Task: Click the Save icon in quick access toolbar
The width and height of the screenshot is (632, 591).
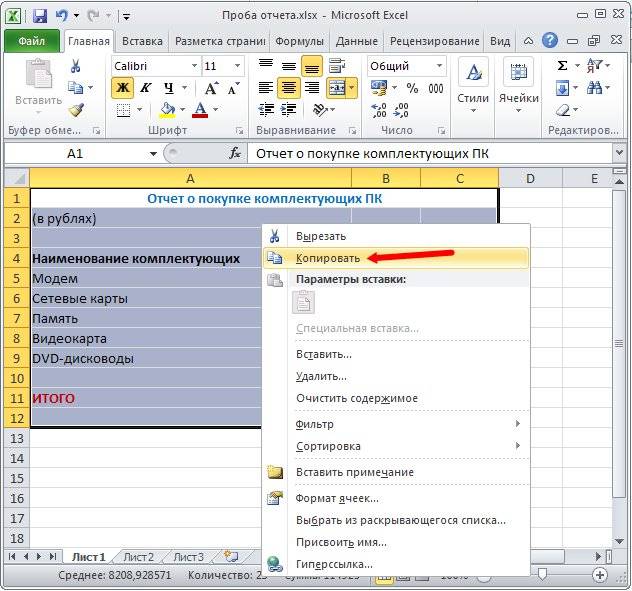Action: [x=40, y=16]
